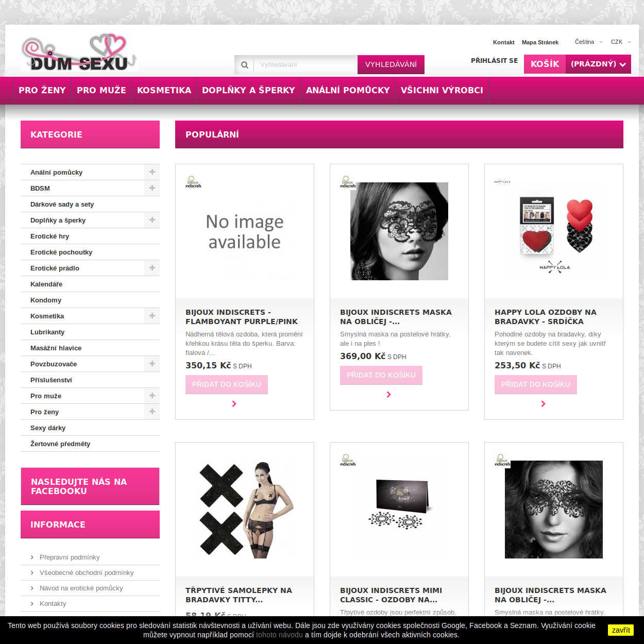Open Všeobecné obchodní podmínky link

[87, 572]
